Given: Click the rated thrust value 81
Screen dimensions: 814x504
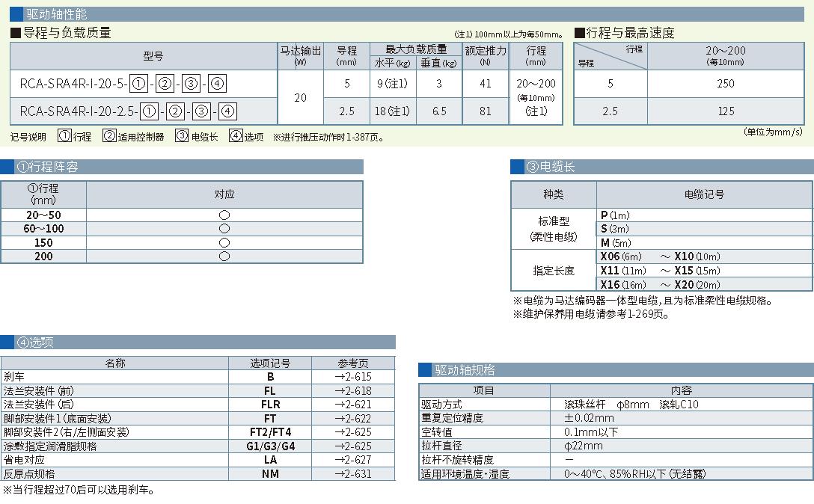Looking at the screenshot, I should tap(486, 111).
